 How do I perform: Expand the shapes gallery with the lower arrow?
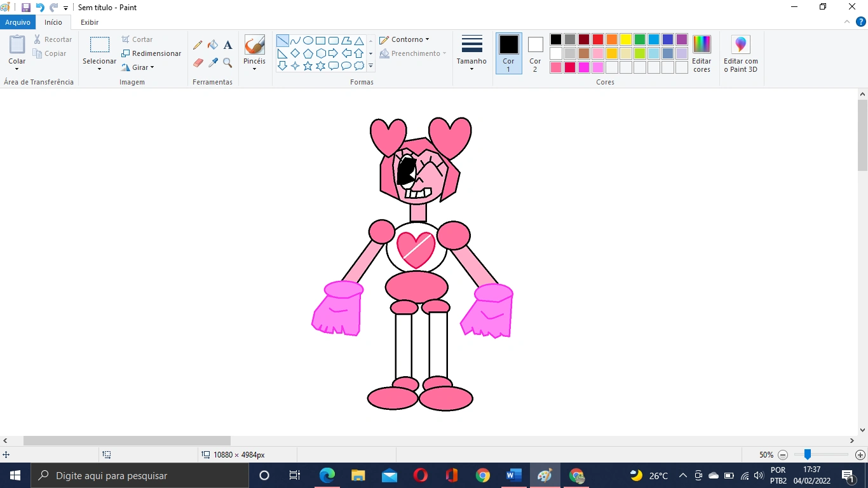click(370, 65)
